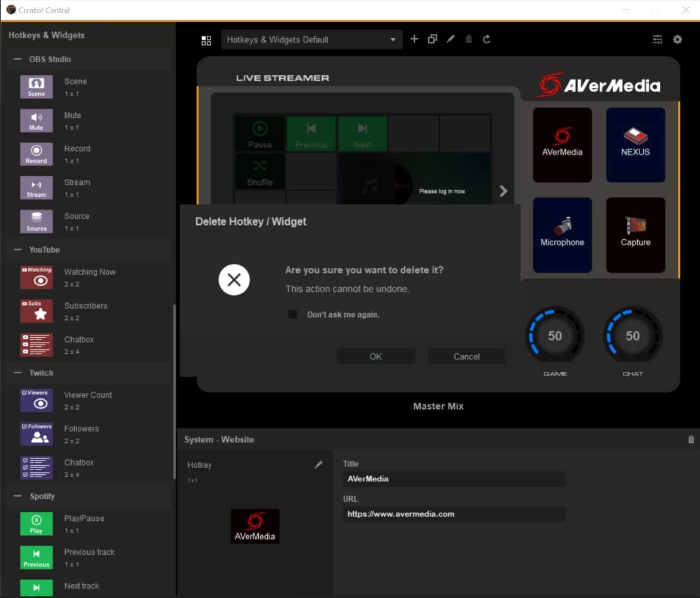Image resolution: width=700 pixels, height=598 pixels.
Task: Select the Twitch Viewer Count widget icon
Action: click(36, 400)
